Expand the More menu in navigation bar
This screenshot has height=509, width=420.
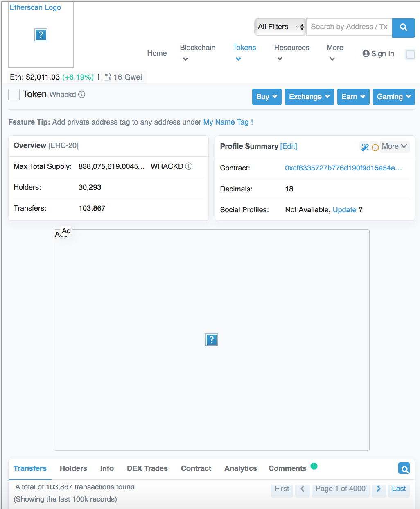point(335,53)
